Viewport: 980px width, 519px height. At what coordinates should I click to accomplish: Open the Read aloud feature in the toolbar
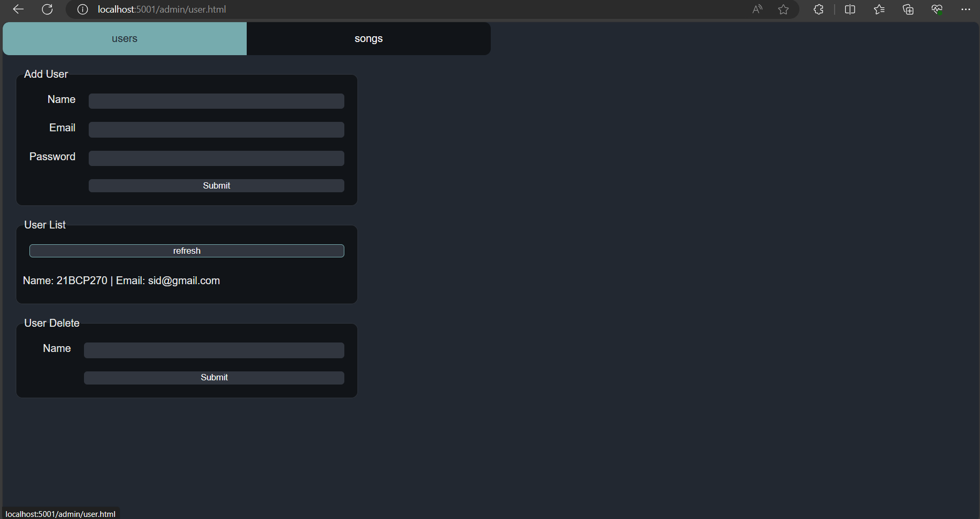pyautogui.click(x=756, y=9)
